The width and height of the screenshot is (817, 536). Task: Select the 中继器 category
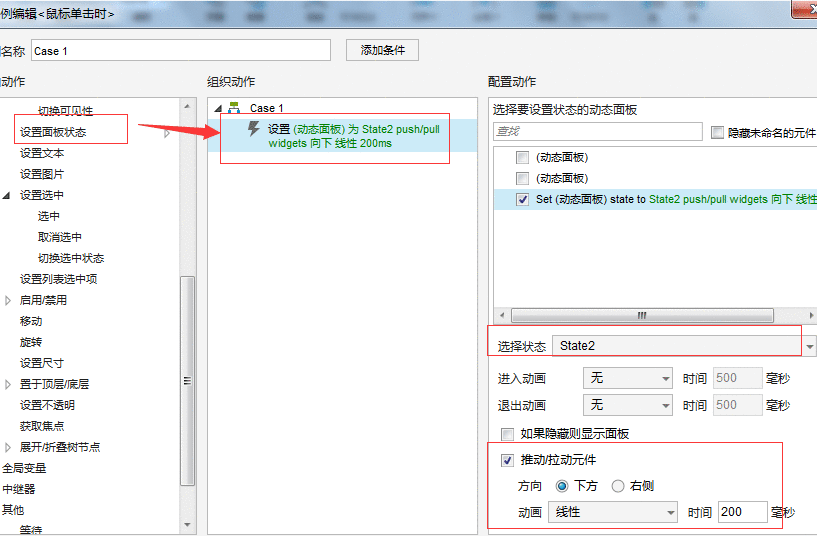click(19, 489)
